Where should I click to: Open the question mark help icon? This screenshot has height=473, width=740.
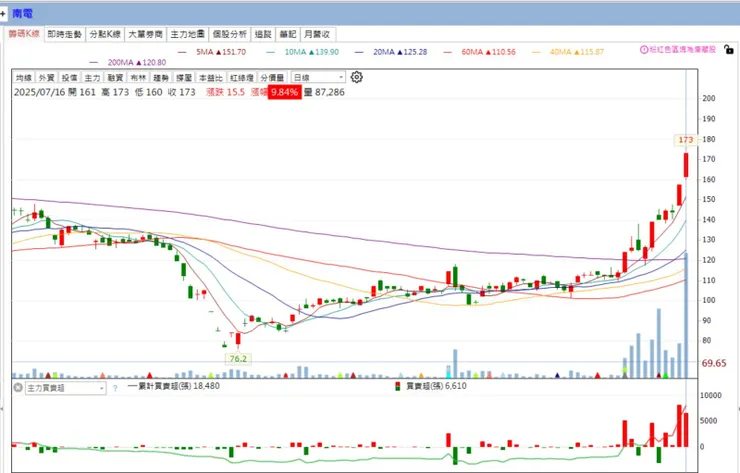click(x=115, y=389)
